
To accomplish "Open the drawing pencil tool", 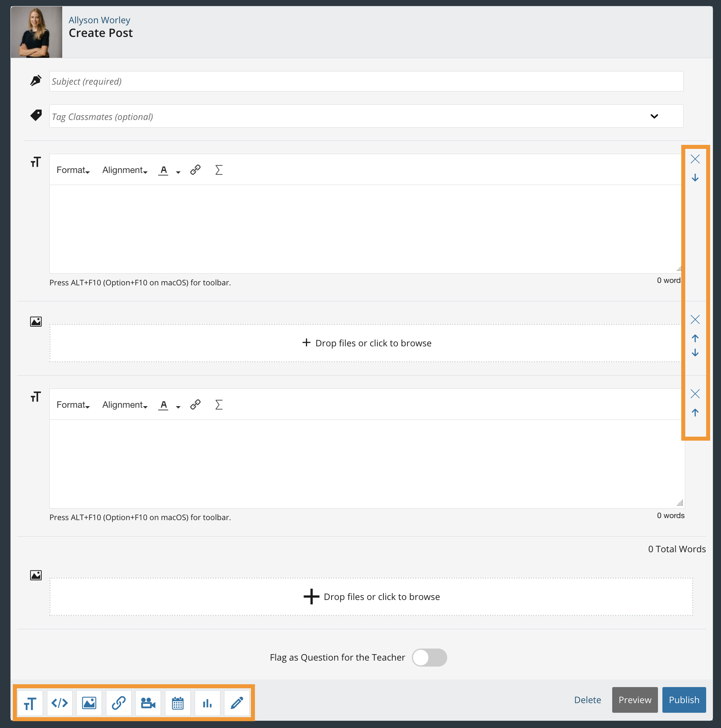I will (237, 703).
